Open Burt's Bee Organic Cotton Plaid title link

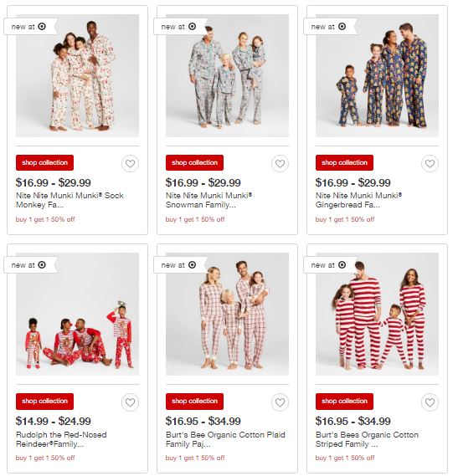coord(225,439)
